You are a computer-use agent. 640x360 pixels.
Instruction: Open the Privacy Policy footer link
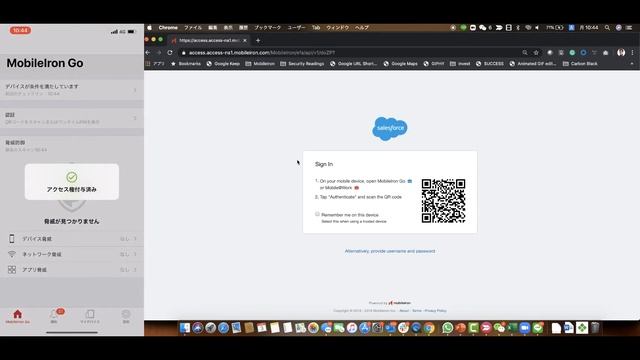point(436,311)
